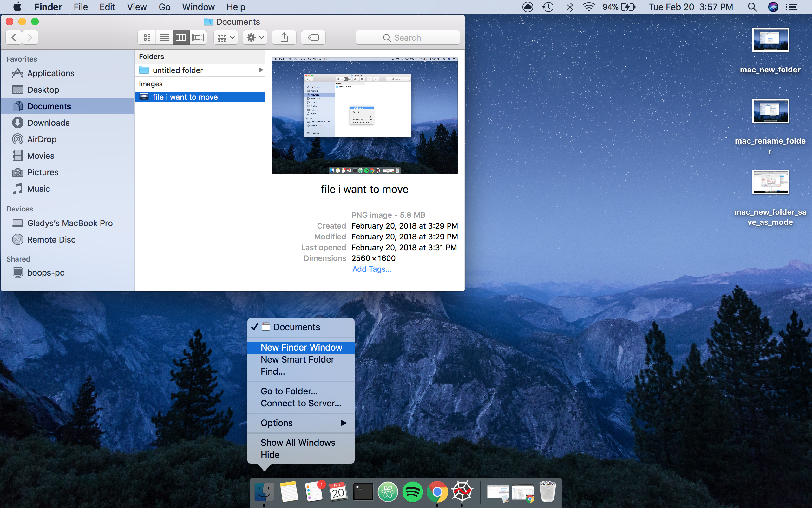Select column view button in toolbar
Viewport: 812px width, 508px height.
(x=181, y=38)
